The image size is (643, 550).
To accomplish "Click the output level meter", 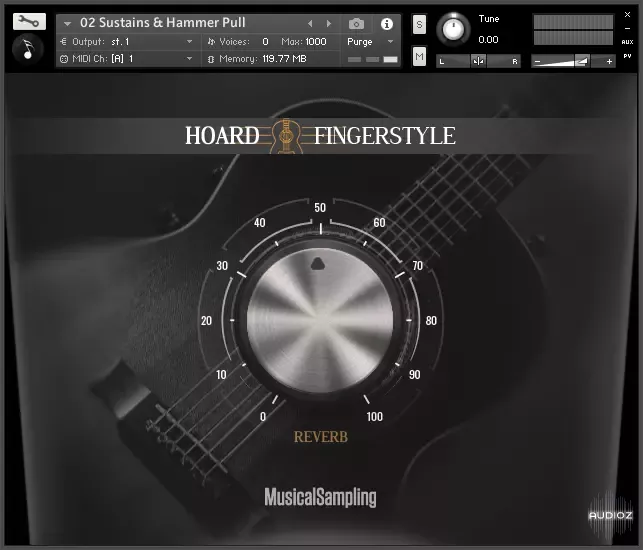I will [573, 30].
